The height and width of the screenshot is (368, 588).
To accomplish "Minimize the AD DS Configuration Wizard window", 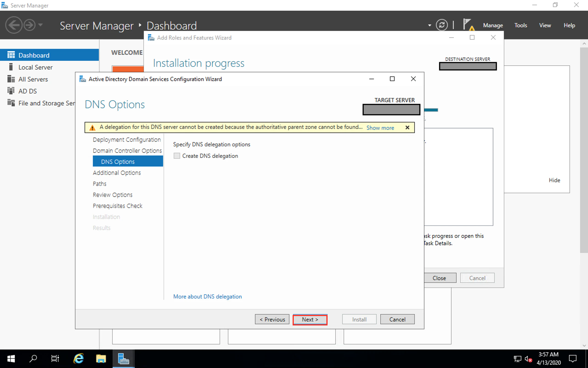I will [x=371, y=79].
